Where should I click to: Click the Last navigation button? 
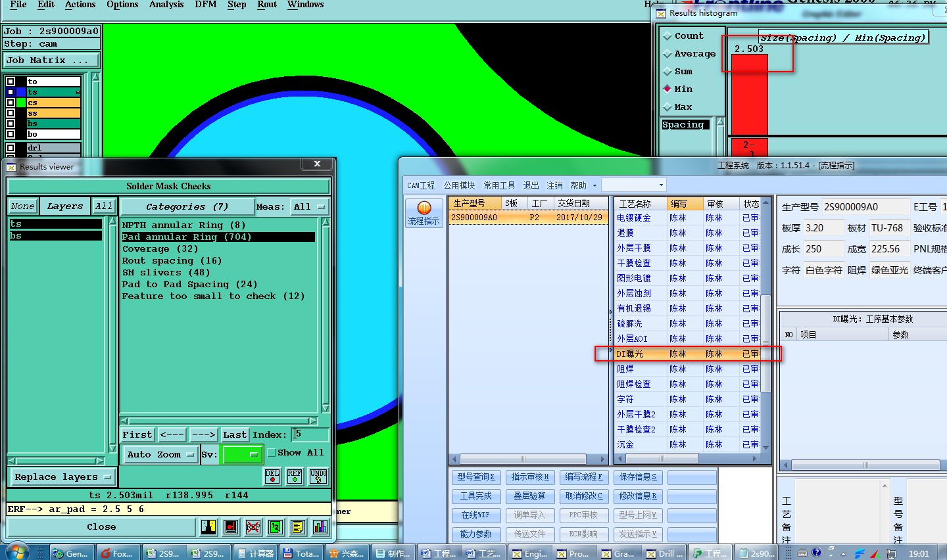pos(235,434)
